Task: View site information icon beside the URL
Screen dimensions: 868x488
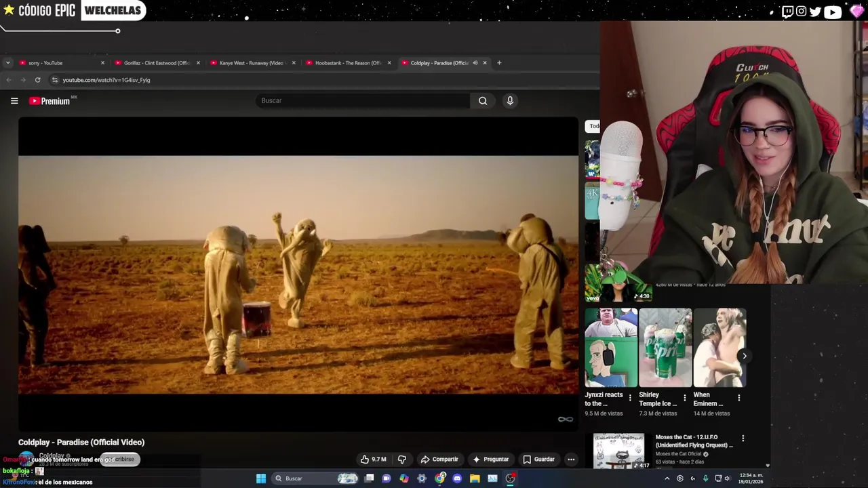Action: (55, 80)
